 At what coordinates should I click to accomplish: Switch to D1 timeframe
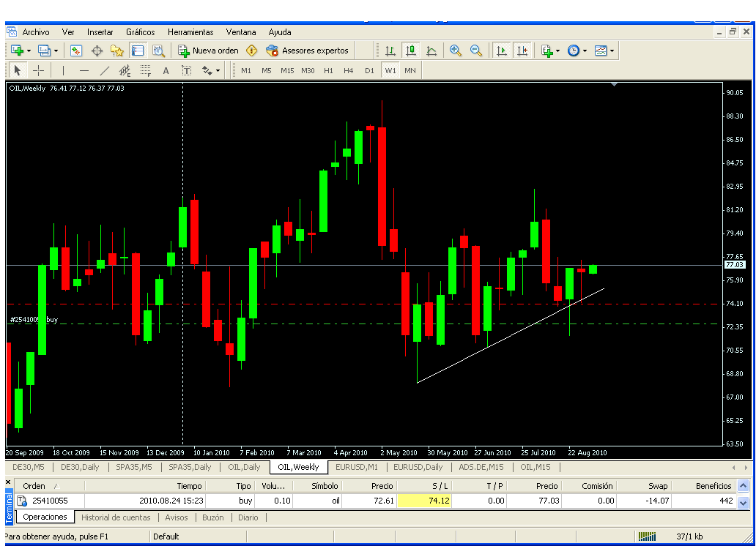tap(369, 70)
